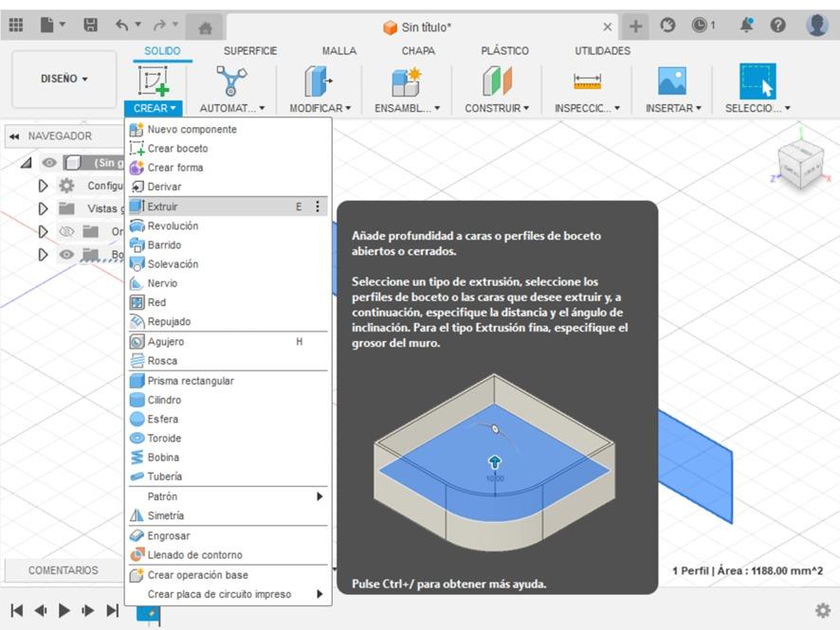840x630 pixels.
Task: Expand the Vistas tree node
Action: 43,208
